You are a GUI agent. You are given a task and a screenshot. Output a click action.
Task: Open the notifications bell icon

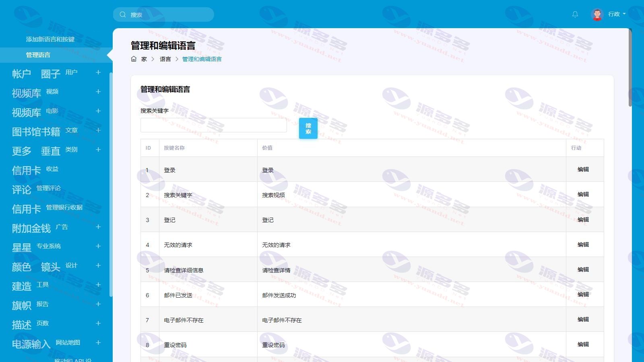click(x=575, y=14)
